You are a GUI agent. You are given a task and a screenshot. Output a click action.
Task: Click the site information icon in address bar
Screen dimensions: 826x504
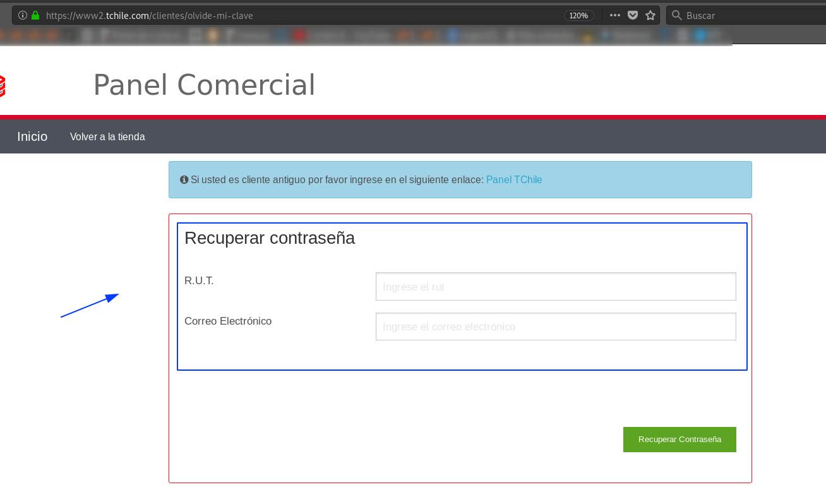pos(23,15)
